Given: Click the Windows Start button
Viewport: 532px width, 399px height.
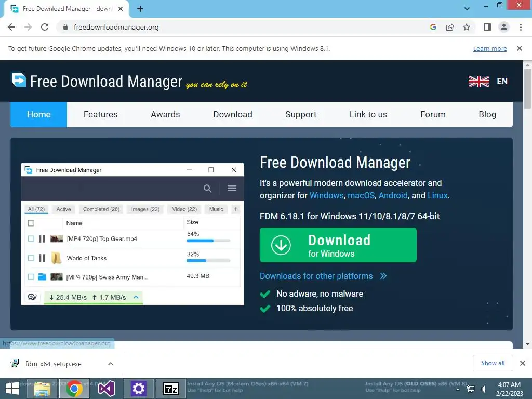Looking at the screenshot, I should 12,389.
